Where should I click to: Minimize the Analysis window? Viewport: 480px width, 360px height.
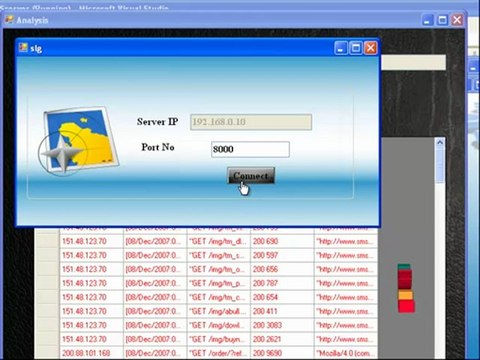point(427,20)
